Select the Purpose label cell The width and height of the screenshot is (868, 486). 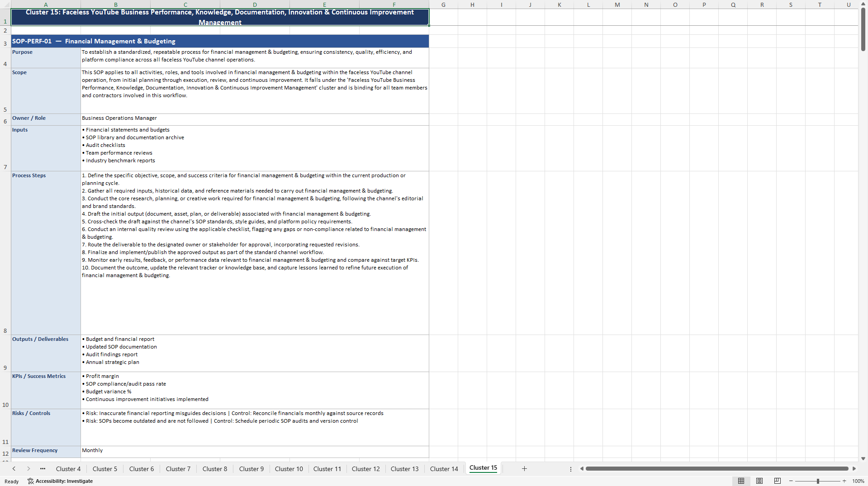46,58
